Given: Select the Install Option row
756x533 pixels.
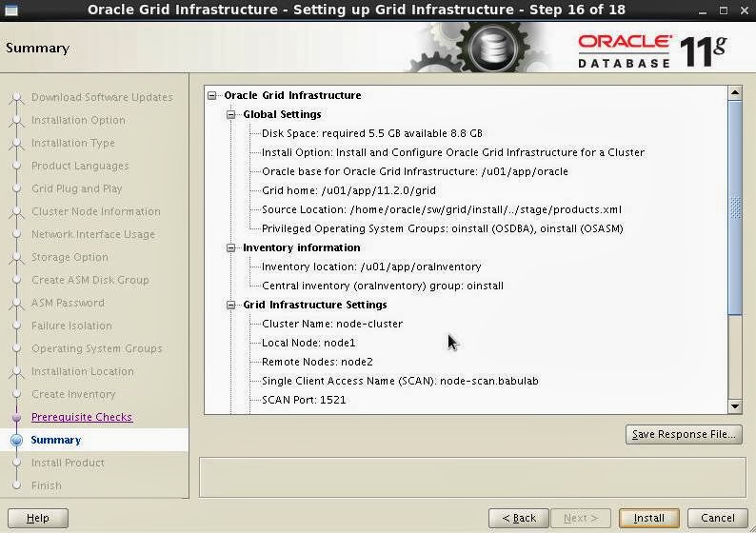Looking at the screenshot, I should 452,153.
